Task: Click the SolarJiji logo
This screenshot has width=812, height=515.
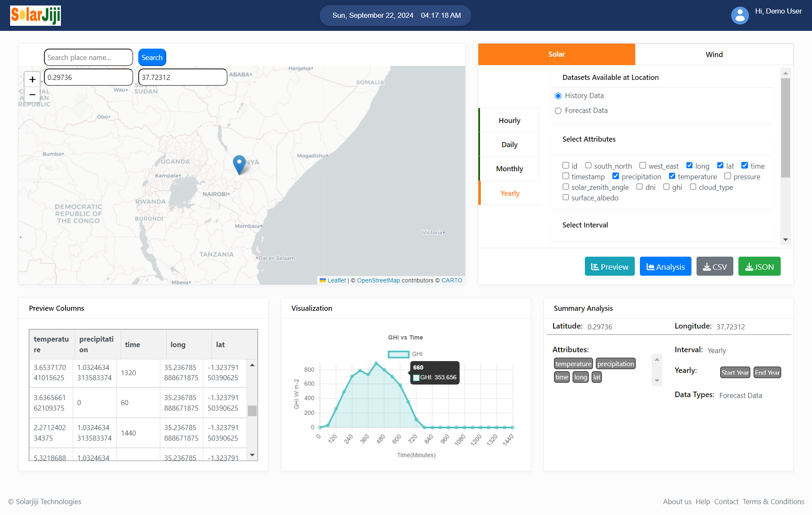Action: (36, 16)
